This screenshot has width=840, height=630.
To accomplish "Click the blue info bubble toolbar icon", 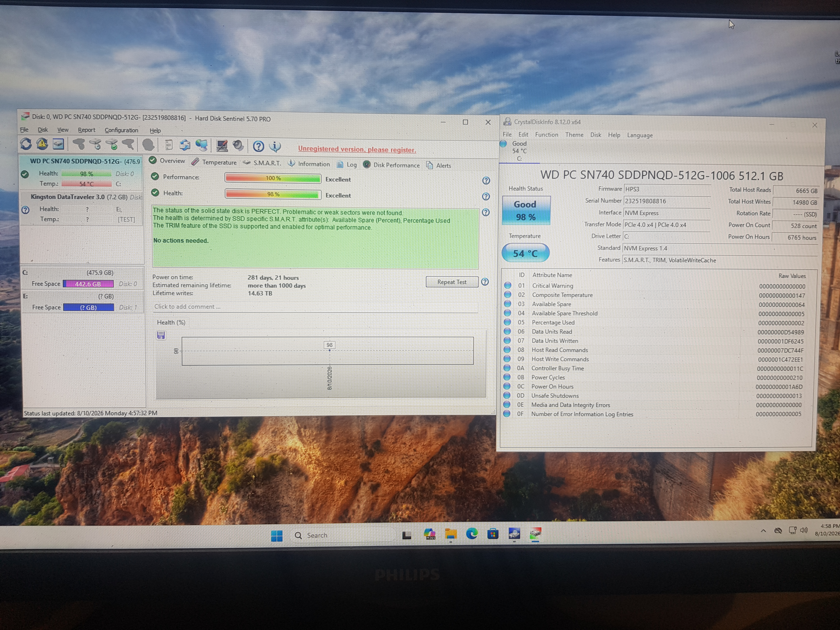I will tap(275, 146).
